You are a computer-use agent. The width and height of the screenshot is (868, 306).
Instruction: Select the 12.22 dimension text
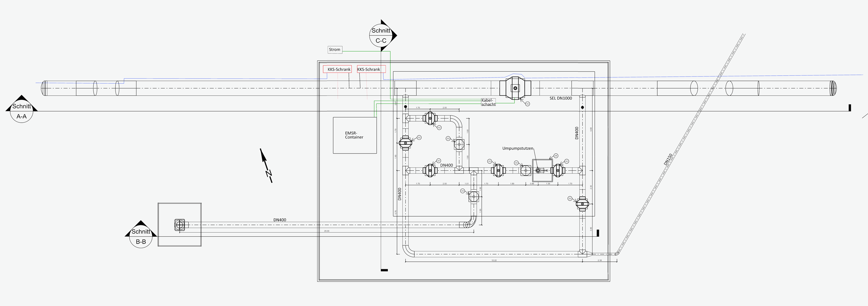[x=494, y=260]
